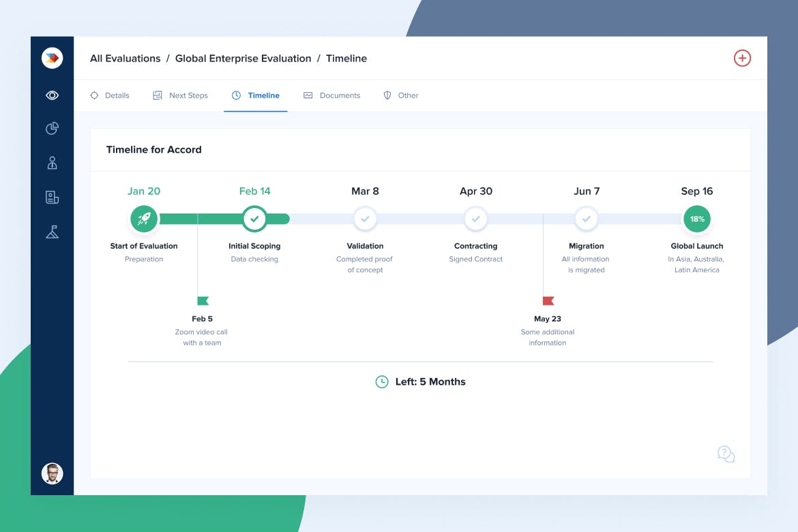
Task: Open the Next Steps tab
Action: 180,95
